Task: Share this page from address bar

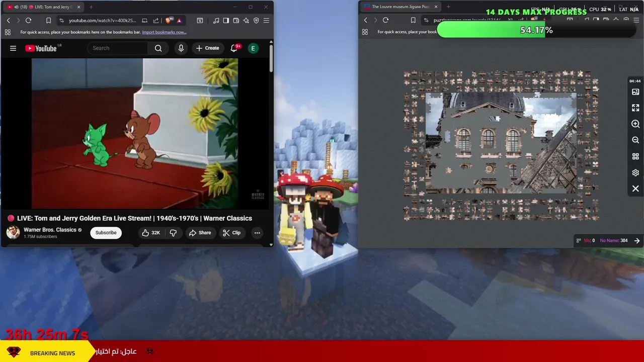Action: 156,20
